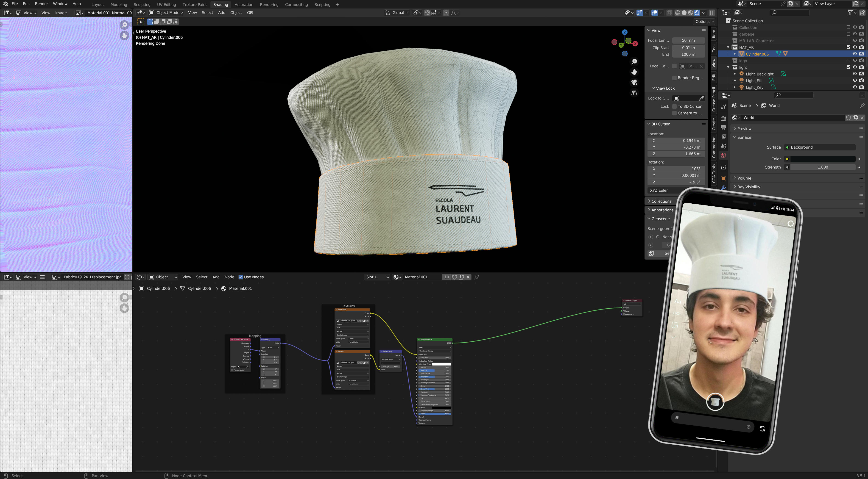Click the hand pan tool in the 3D viewport

click(x=634, y=72)
